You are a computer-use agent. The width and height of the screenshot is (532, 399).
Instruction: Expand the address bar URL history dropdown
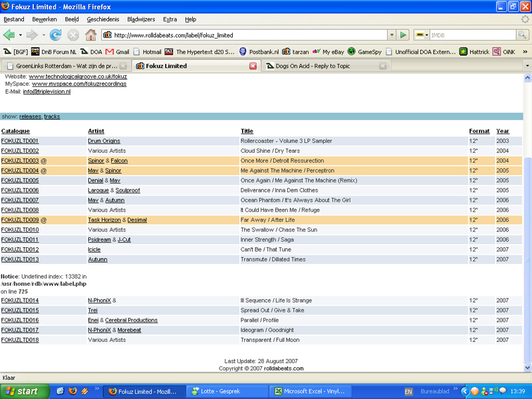point(392,35)
